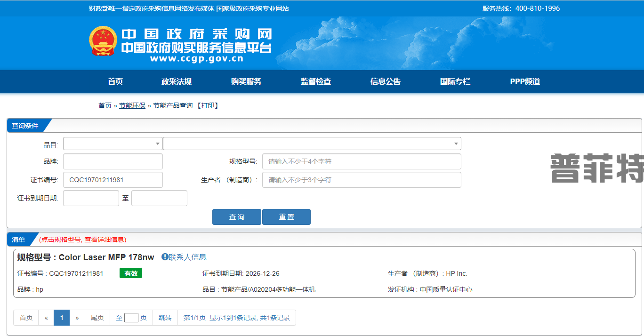The height and width of the screenshot is (336, 644).
Task: Go to next page with » arrow
Action: click(77, 318)
